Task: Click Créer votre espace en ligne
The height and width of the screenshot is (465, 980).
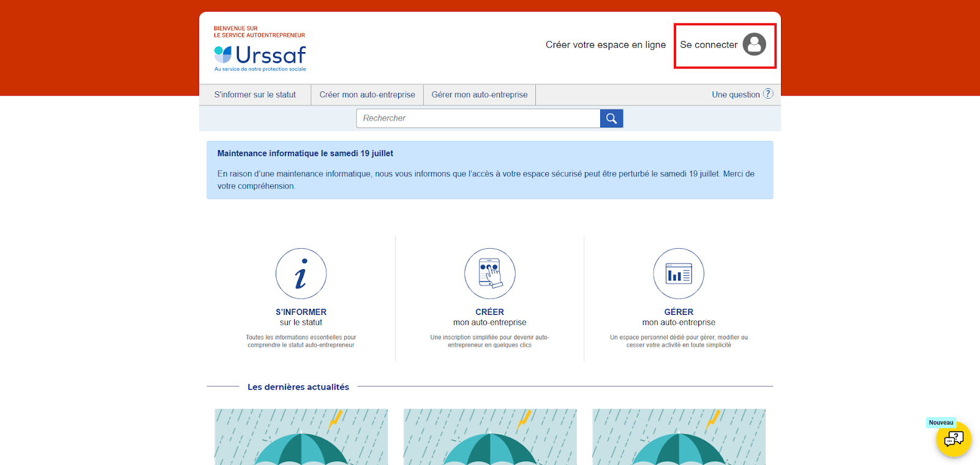Action: point(605,45)
